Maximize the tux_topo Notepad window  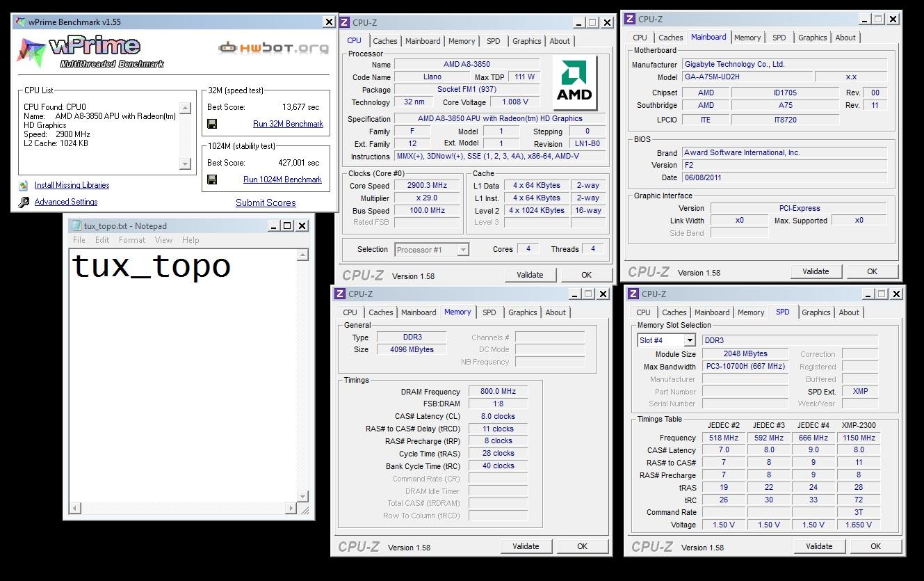(287, 225)
